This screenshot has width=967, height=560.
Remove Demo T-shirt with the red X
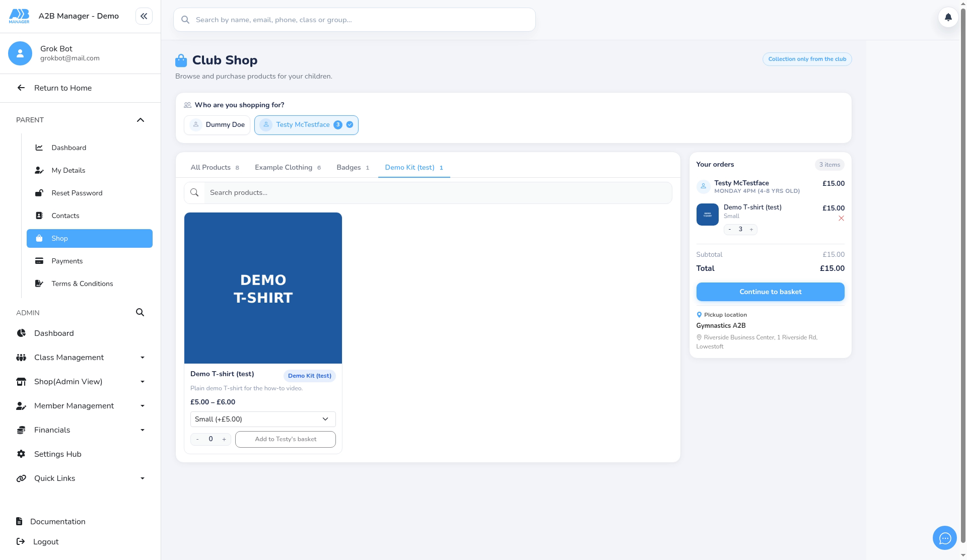(x=841, y=219)
